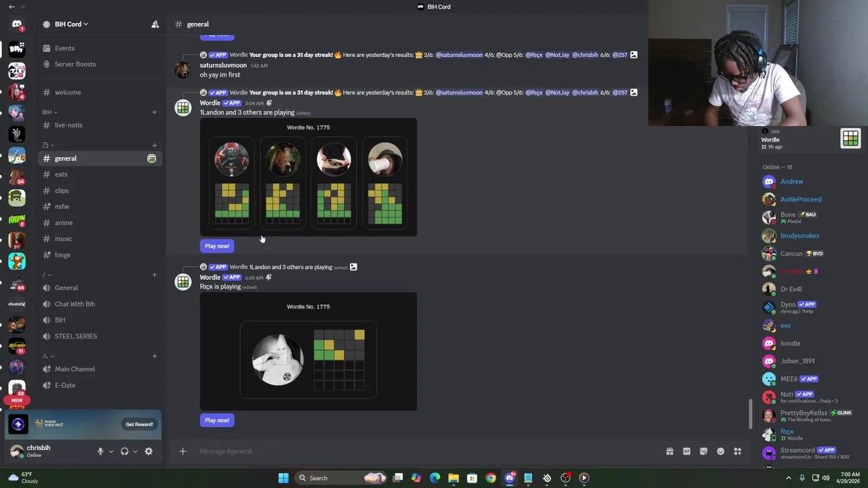The height and width of the screenshot is (488, 868).
Task: Click the Wordle app avatar at 3:04 AM message
Action: (x=183, y=108)
